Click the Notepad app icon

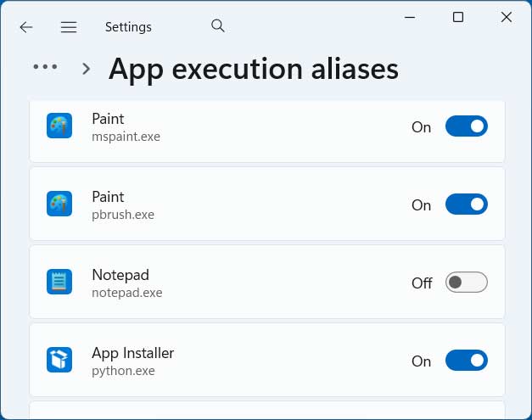pyautogui.click(x=59, y=283)
